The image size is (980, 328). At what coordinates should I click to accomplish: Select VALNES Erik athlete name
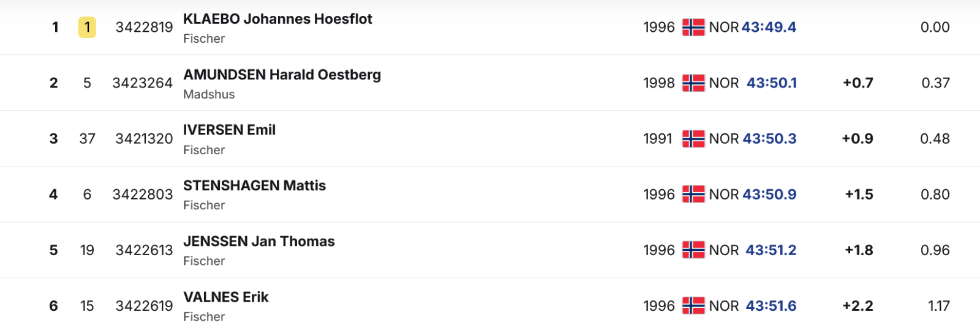pyautogui.click(x=225, y=297)
